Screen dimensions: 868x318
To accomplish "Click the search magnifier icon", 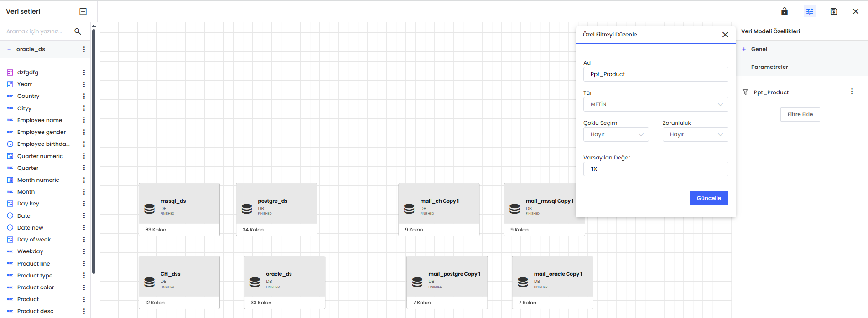I will tap(78, 31).
